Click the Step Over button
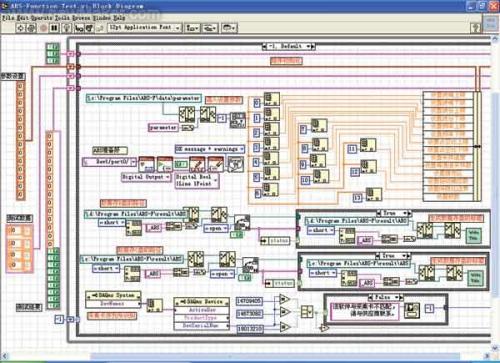Viewport: 500px width, 363px height. tap(89, 28)
